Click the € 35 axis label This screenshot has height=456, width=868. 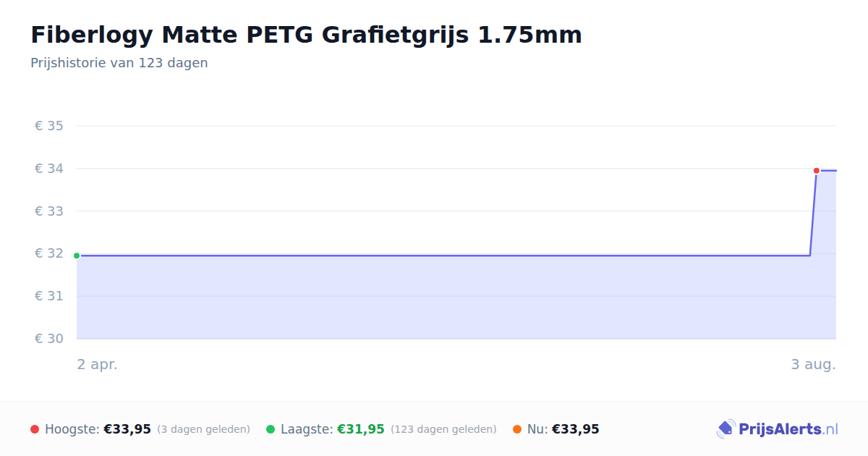[x=49, y=126]
